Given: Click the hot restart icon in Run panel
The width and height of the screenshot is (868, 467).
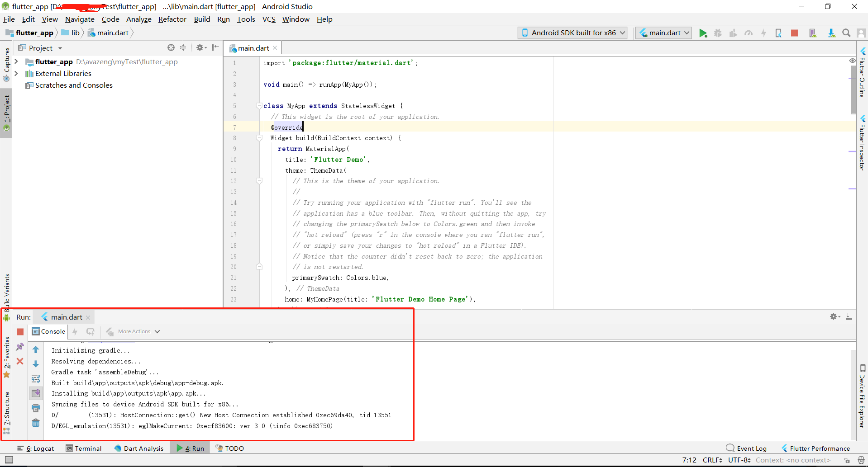Looking at the screenshot, I should pos(91,331).
